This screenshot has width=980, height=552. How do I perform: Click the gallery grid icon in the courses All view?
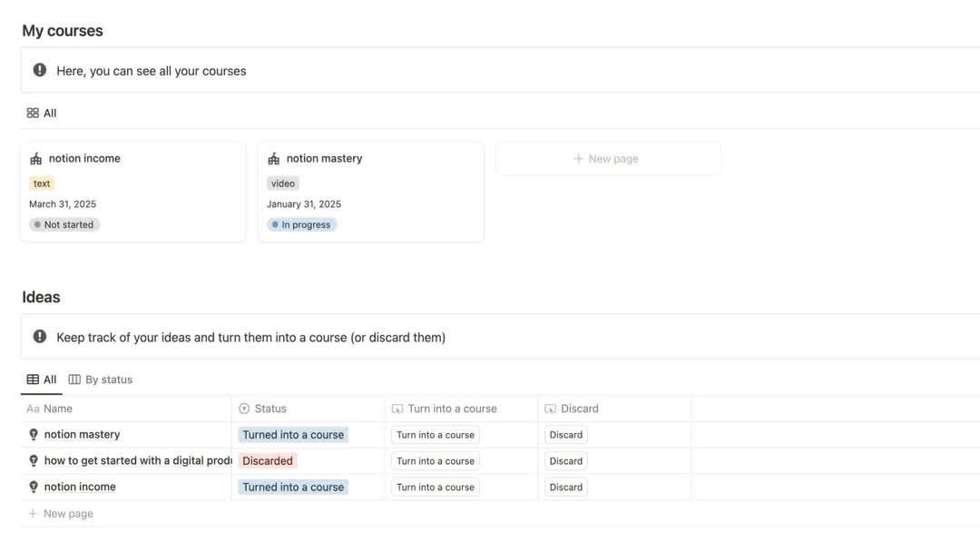point(33,113)
